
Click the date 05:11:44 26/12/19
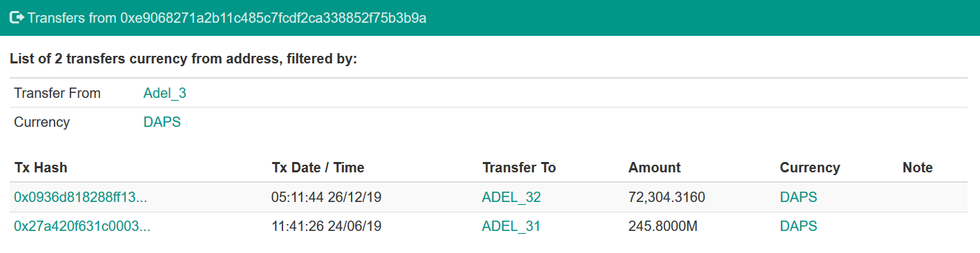point(327,197)
